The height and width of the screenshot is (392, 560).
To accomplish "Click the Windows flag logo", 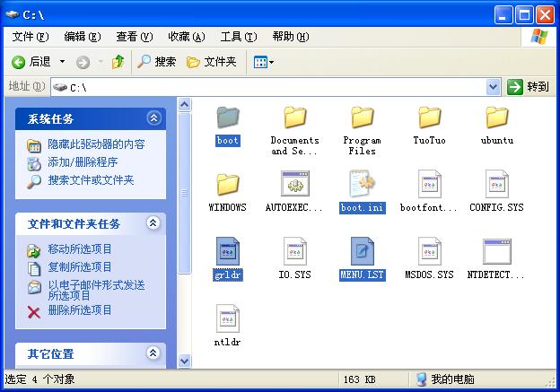I will click(x=539, y=37).
